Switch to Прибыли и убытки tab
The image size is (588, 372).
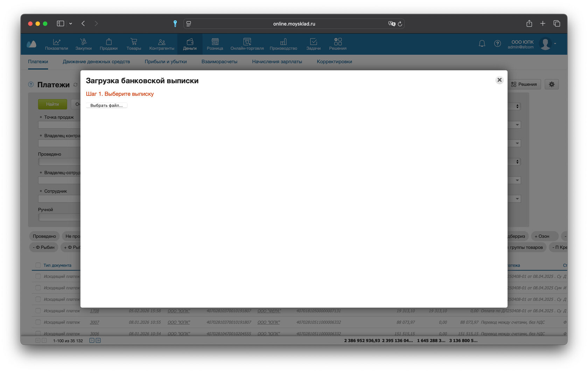pyautogui.click(x=166, y=62)
